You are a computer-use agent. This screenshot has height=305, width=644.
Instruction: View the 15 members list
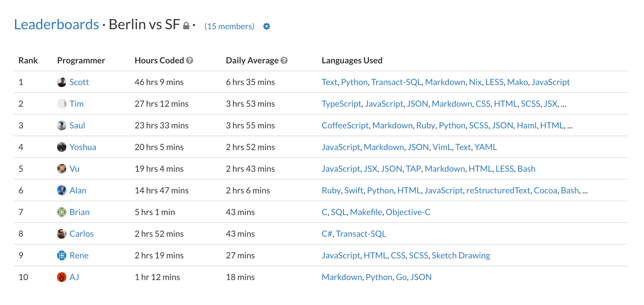(229, 26)
